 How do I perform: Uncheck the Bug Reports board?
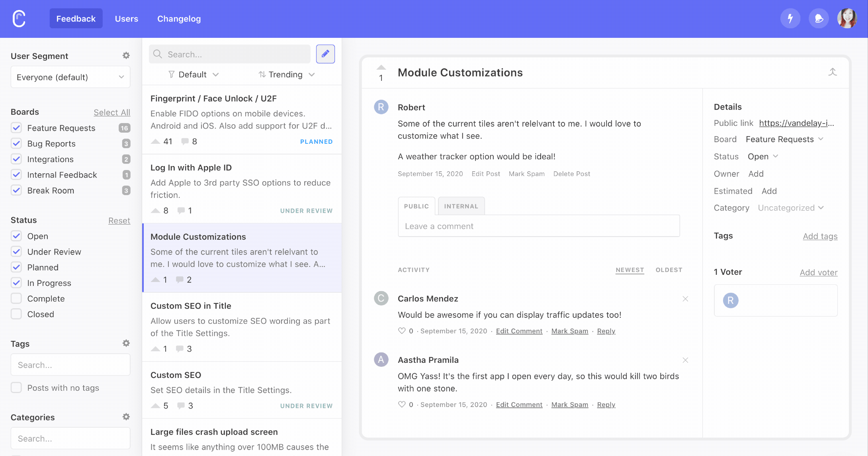click(x=16, y=143)
